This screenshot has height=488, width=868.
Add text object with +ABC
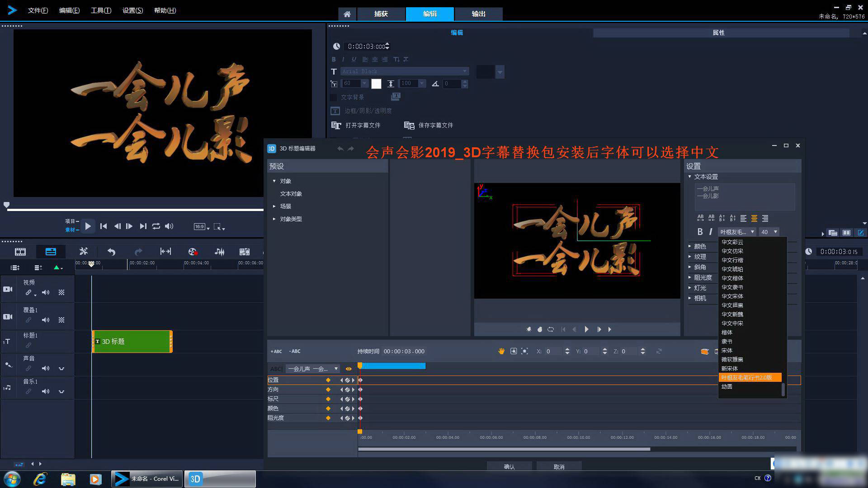point(276,352)
